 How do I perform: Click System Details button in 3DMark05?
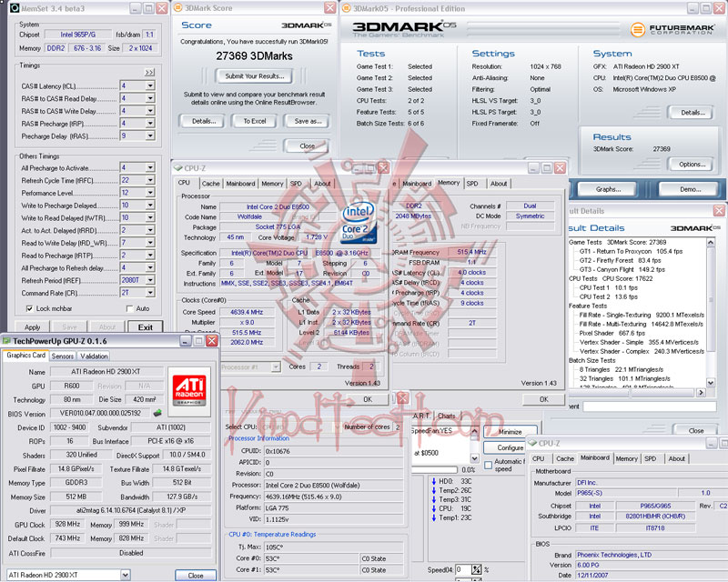point(693,113)
